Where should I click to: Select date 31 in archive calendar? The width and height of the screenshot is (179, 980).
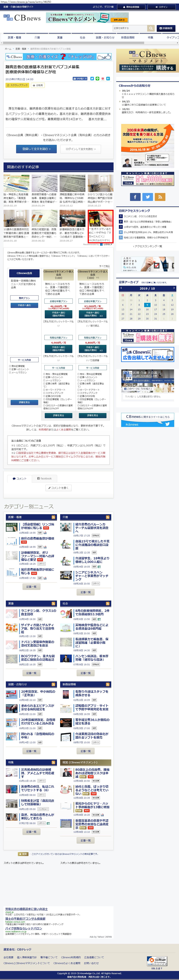coord(155,319)
